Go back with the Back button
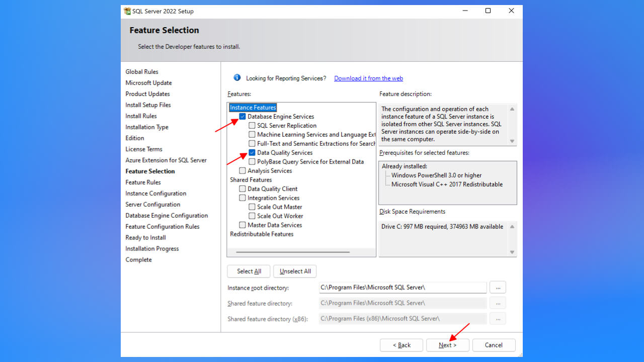644x362 pixels. 401,345
